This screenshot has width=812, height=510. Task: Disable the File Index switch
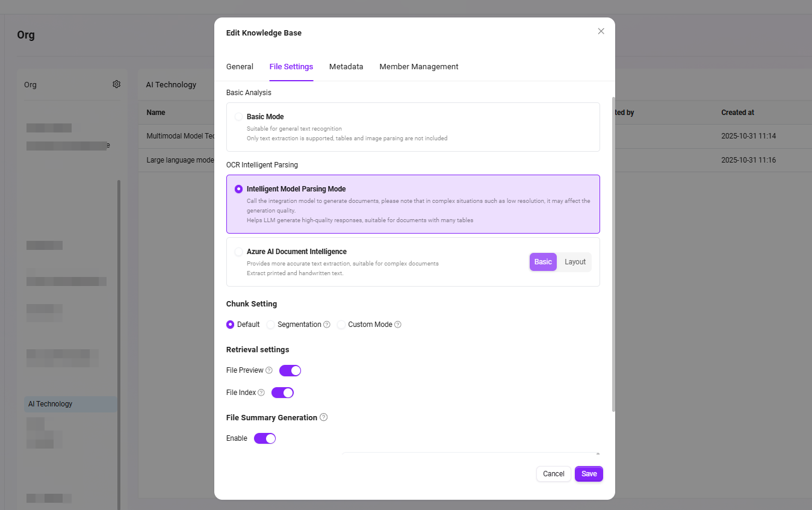tap(282, 393)
